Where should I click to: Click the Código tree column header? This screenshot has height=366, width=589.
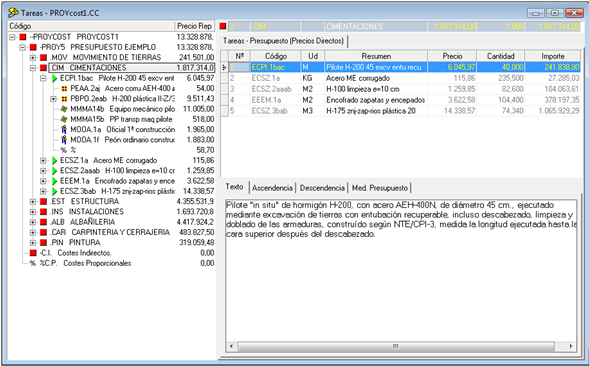click(91, 26)
